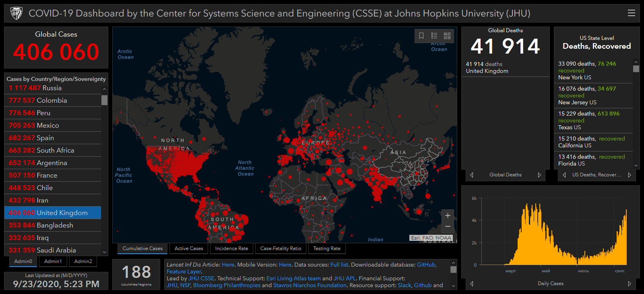The width and height of the screenshot is (644, 294).
Task: Open the Feature Layer link
Action: pyautogui.click(x=184, y=271)
